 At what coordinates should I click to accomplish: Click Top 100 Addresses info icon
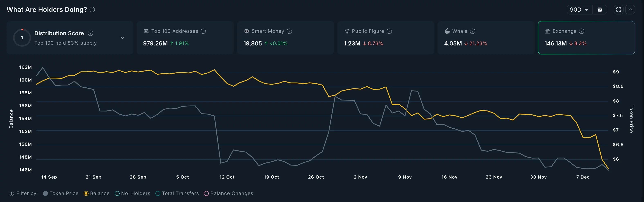pos(203,31)
